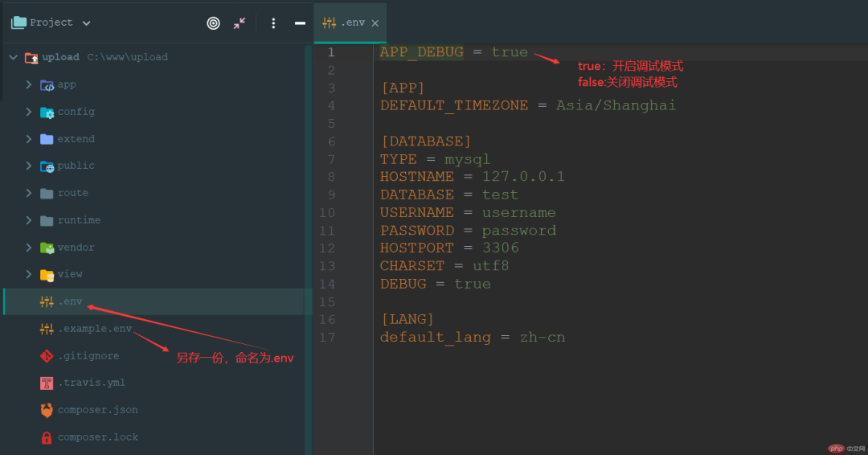Click the [LANG] section header
This screenshot has height=455, width=868.
(407, 319)
